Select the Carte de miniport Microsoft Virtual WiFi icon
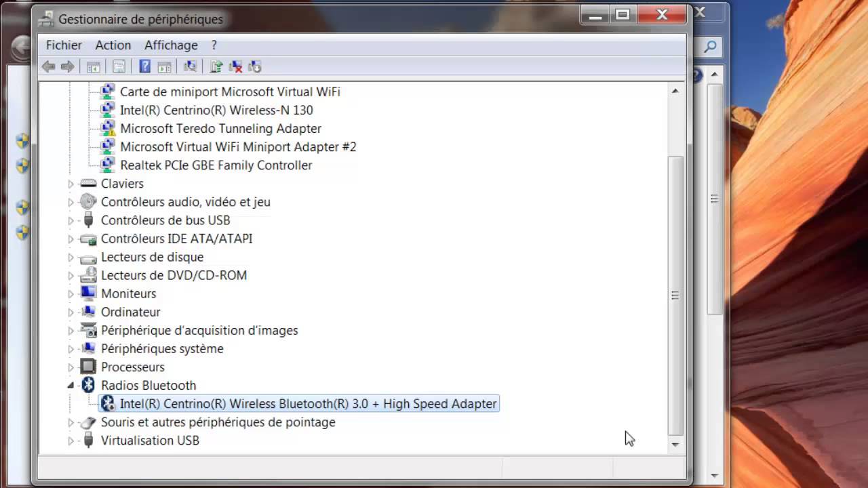 (x=108, y=91)
